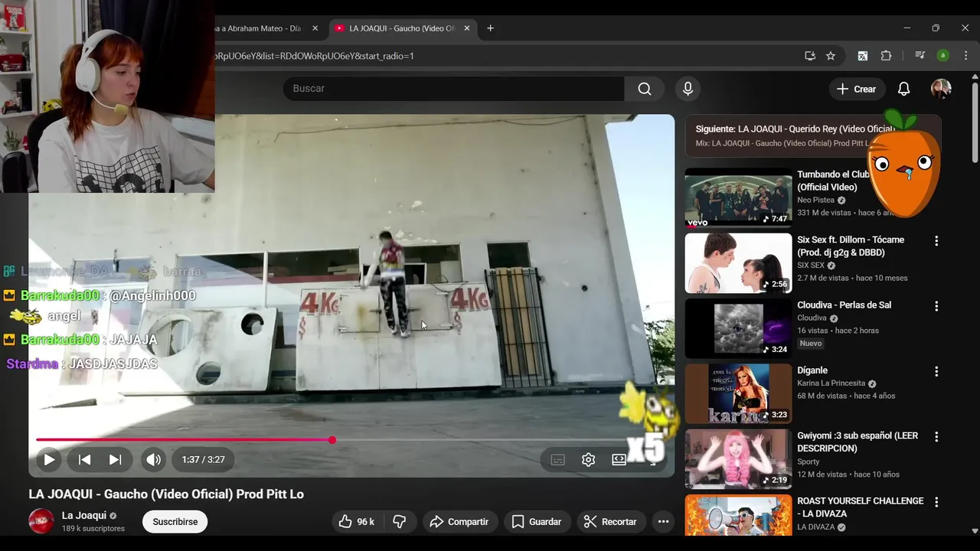Toggle subtitles in the video player
The image size is (980, 551).
coord(558,460)
